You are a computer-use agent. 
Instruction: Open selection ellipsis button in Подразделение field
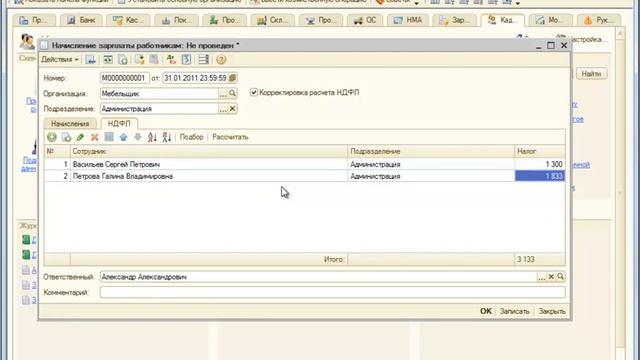point(223,109)
